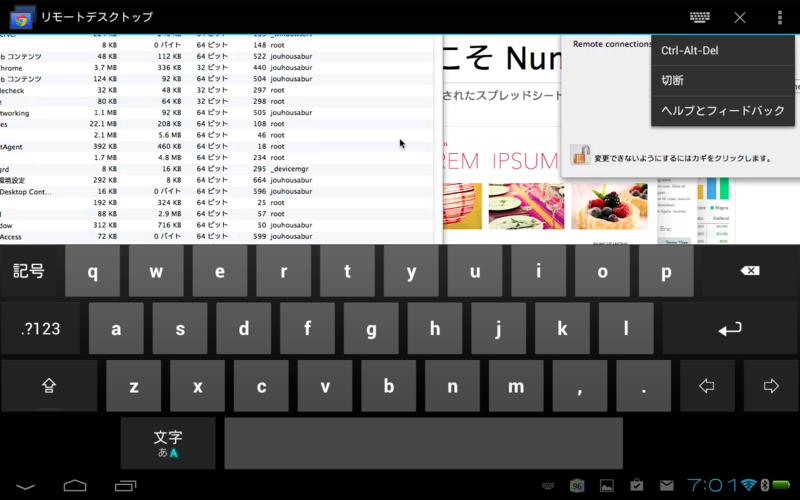Click the padlock icon in remote preferences
The width and height of the screenshot is (800, 500).
580,155
